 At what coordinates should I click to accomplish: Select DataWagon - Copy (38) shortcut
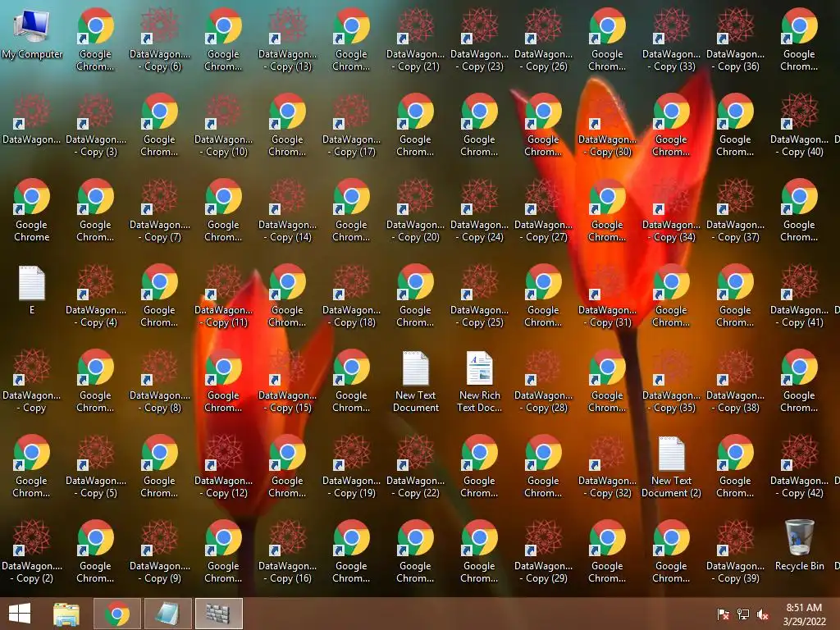(736, 381)
